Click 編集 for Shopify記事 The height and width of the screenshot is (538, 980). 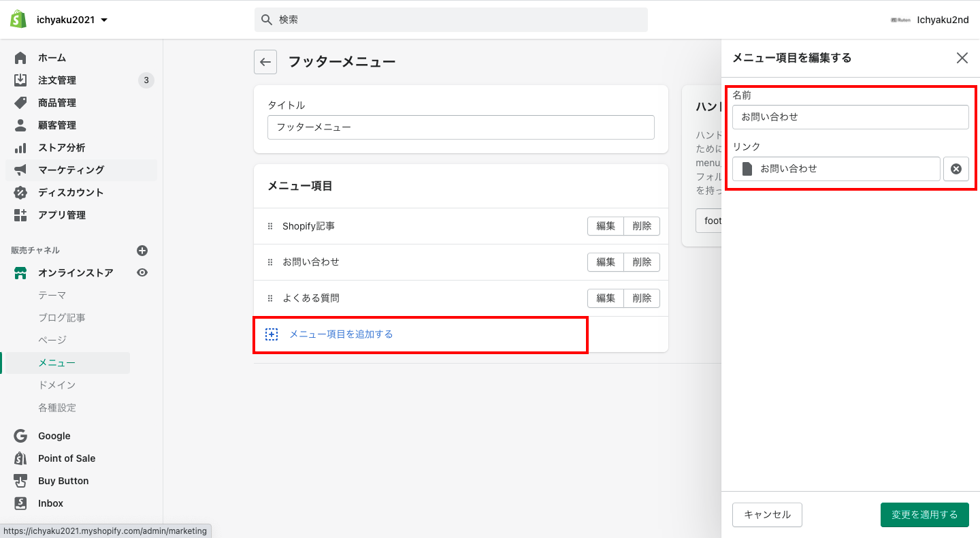click(x=606, y=226)
